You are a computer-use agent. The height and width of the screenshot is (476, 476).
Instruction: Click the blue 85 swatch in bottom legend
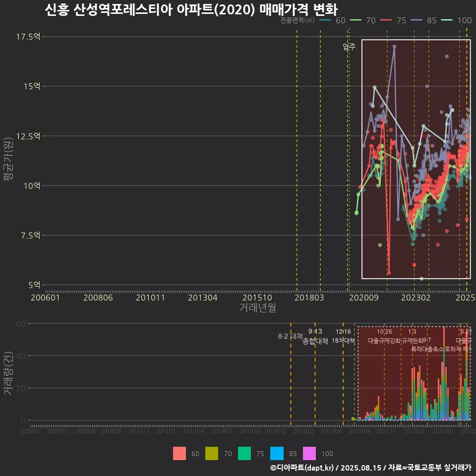tap(277, 454)
